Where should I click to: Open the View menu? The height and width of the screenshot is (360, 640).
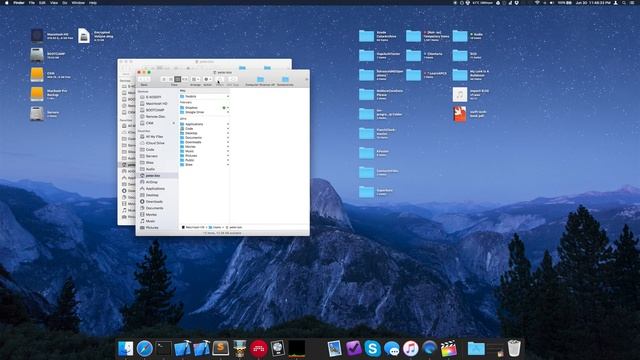54,2
